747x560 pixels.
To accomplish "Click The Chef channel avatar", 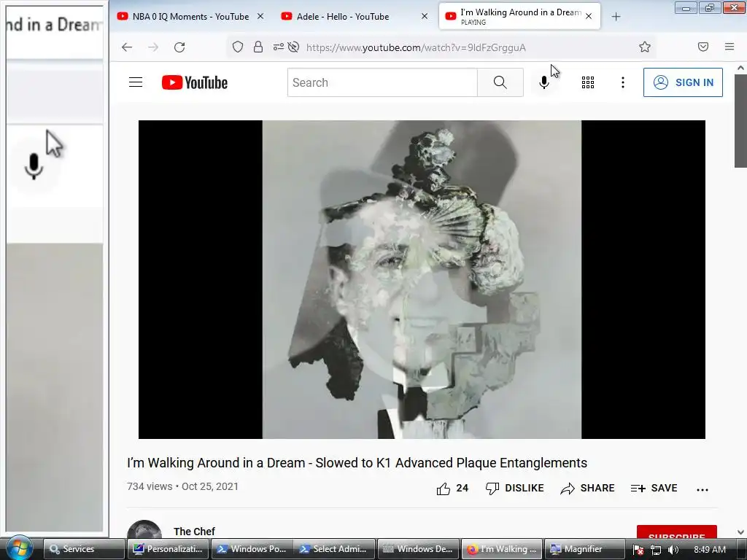I will [x=144, y=531].
